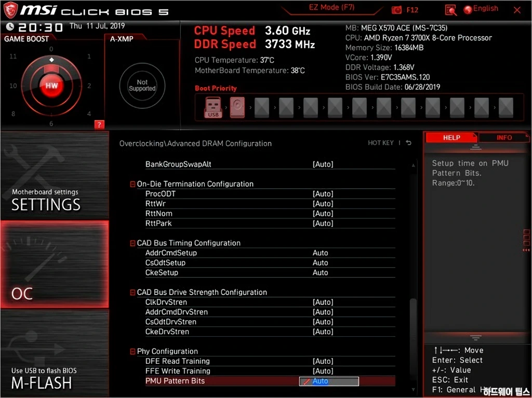Image resolution: width=532 pixels, height=398 pixels.
Task: Open the BIOS search magnifier icon
Action: pos(450,10)
